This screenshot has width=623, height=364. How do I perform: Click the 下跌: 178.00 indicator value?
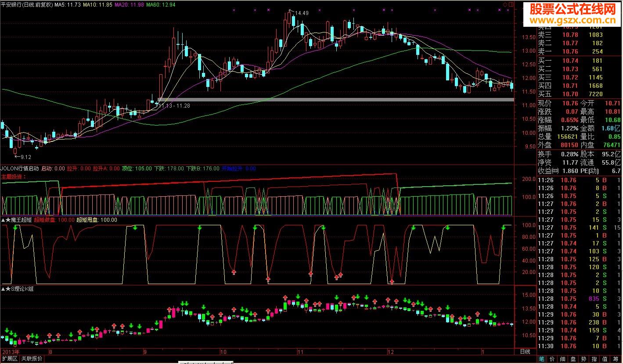(169, 169)
